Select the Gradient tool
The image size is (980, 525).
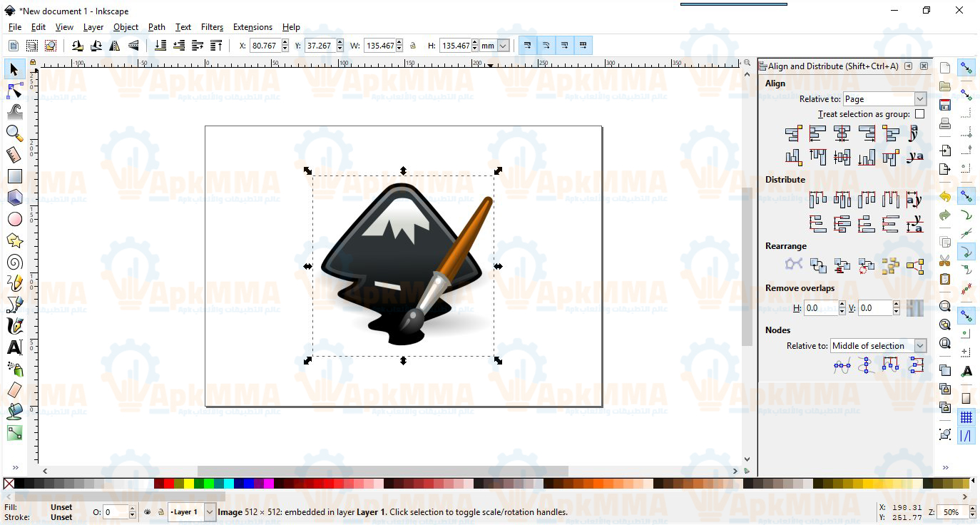14,433
